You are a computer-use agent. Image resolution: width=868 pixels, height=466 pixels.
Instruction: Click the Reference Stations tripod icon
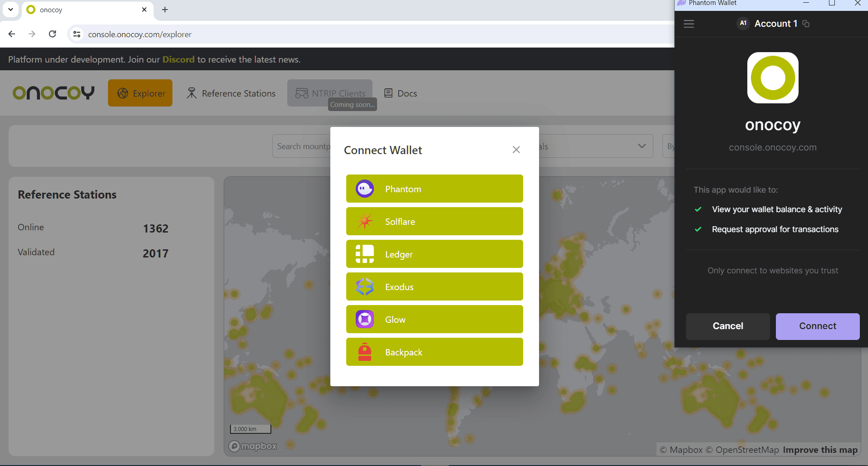coord(192,93)
